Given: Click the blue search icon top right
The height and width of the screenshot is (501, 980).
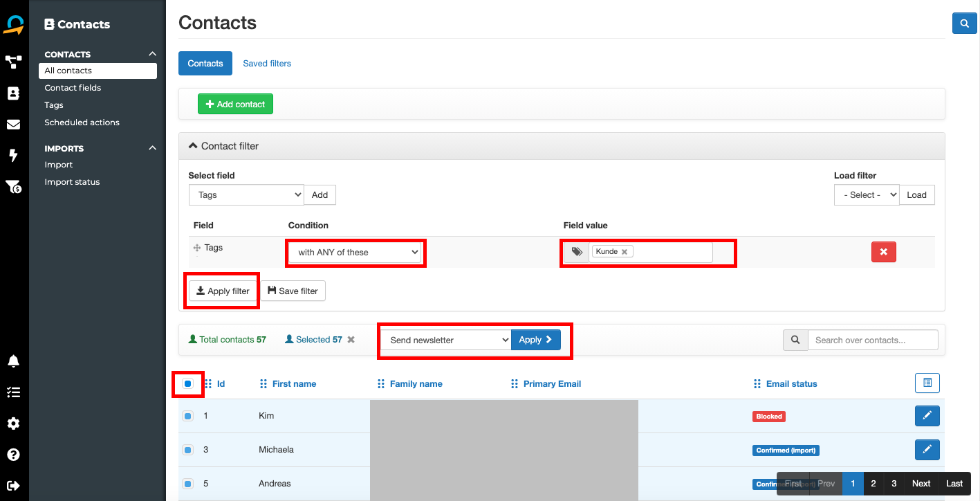Looking at the screenshot, I should (x=964, y=24).
